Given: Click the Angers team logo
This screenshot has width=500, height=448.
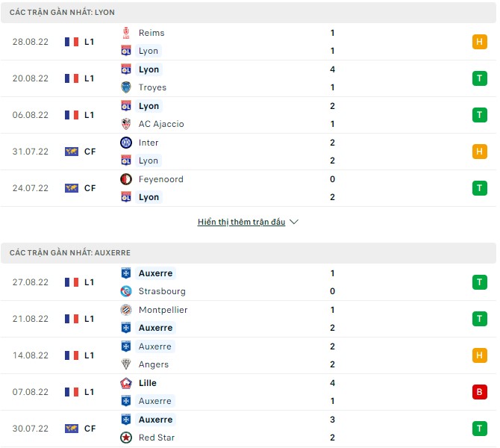Looking at the screenshot, I should [x=125, y=364].
